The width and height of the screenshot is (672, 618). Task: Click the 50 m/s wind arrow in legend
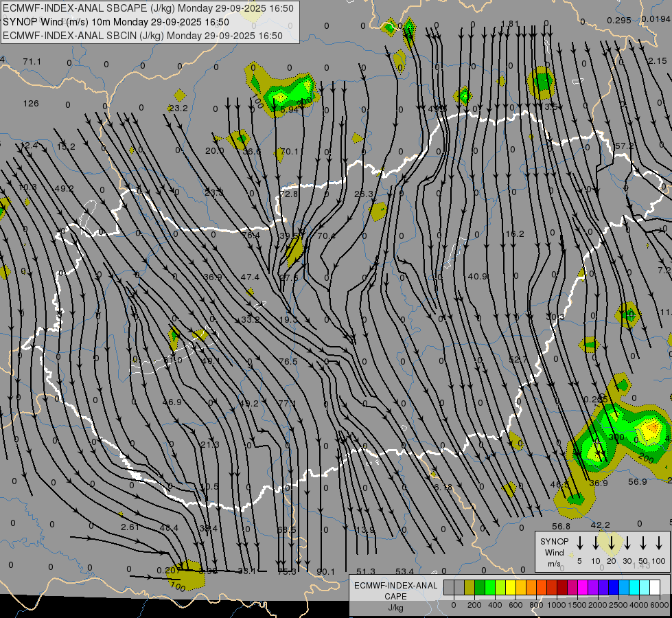pos(643,543)
